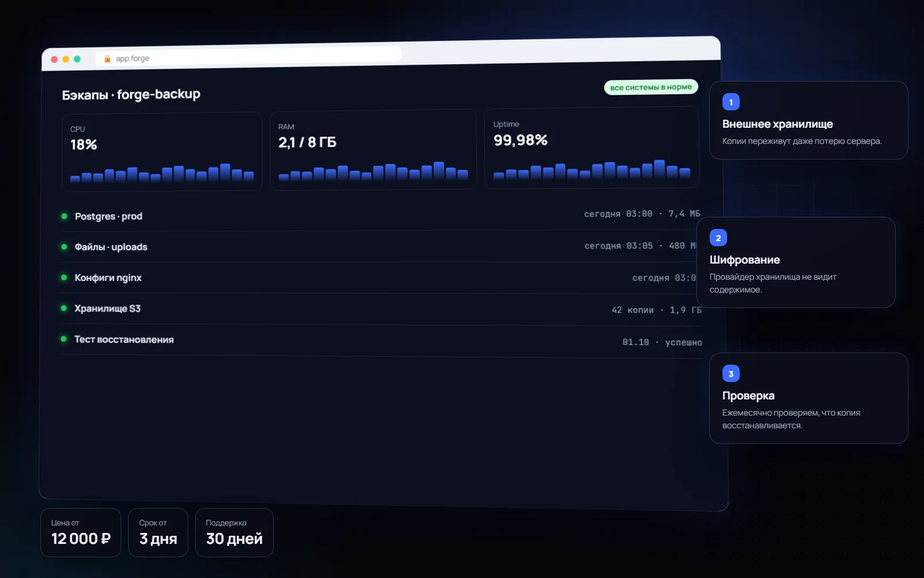Click the green status dot for Хранилище S3

click(x=64, y=308)
